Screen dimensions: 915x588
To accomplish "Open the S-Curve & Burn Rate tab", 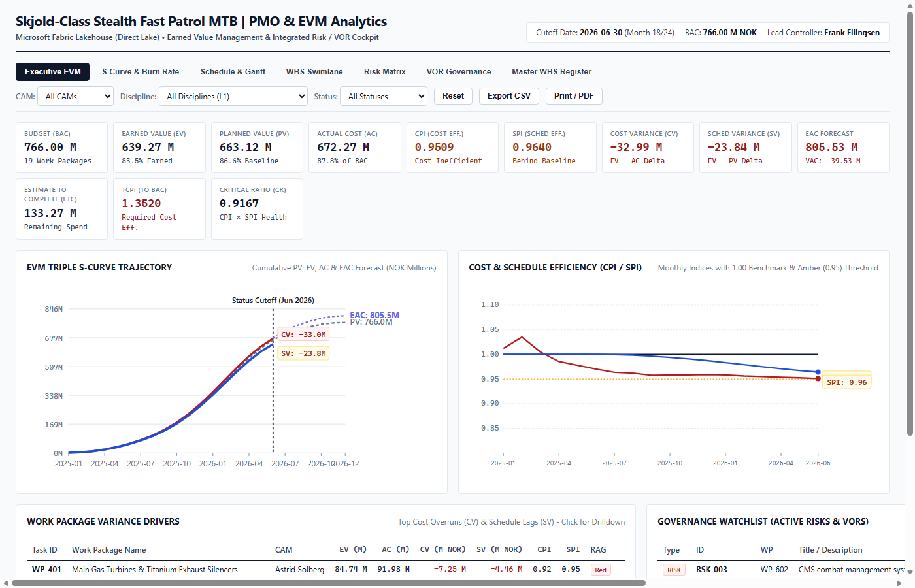I will coord(141,72).
